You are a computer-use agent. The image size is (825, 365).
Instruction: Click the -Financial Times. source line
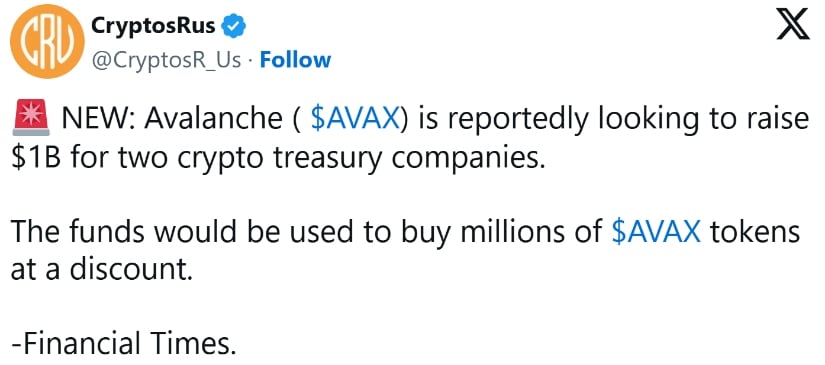click(120, 344)
